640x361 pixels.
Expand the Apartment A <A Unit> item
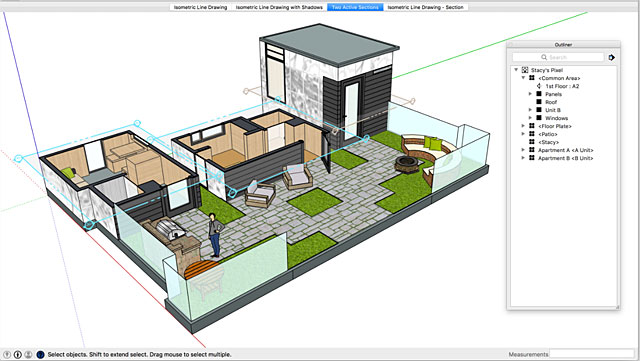[523, 150]
